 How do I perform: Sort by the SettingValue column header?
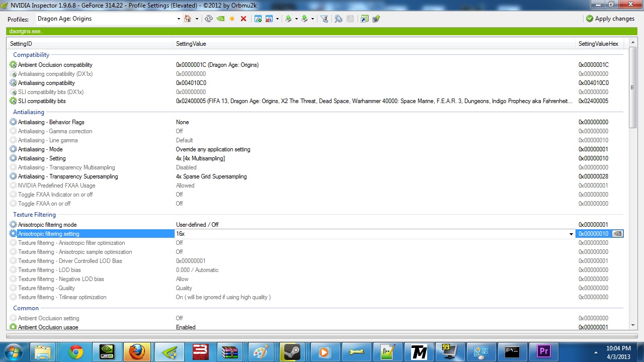tap(374, 44)
